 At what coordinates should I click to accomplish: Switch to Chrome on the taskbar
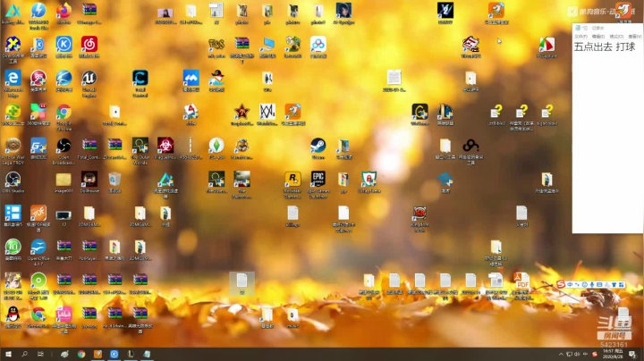(x=81, y=354)
